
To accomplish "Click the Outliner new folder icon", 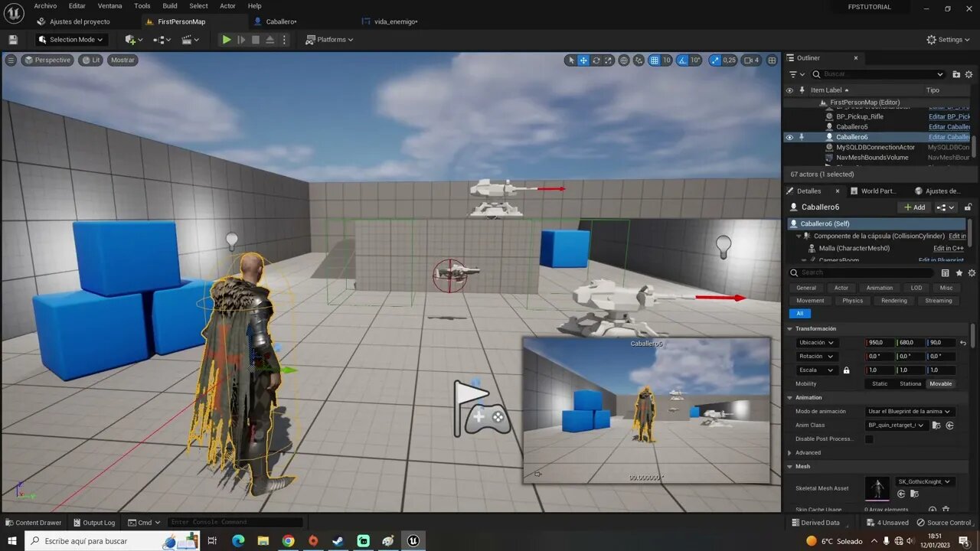I will point(956,74).
